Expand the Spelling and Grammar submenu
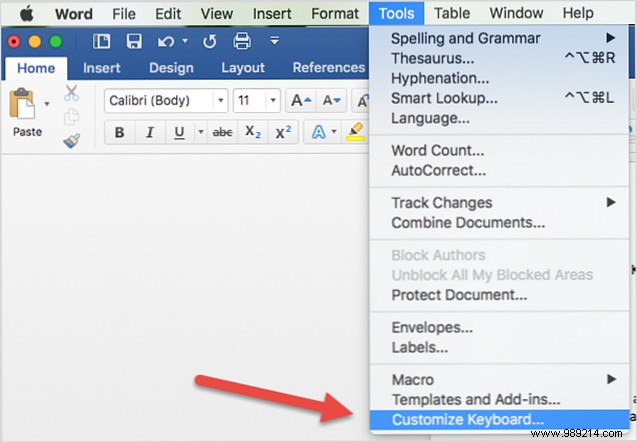Viewport: 637px width, 442px height. [x=500, y=38]
